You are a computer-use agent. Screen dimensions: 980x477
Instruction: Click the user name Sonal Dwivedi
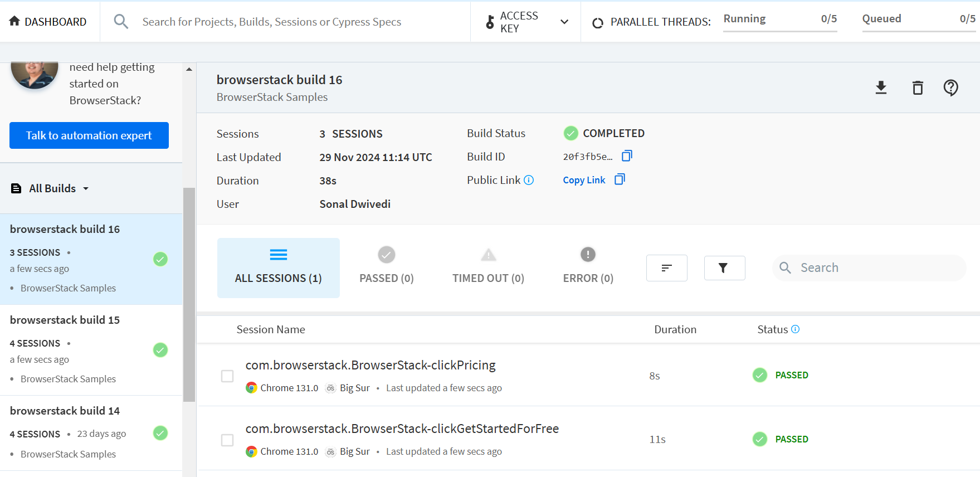pos(355,204)
